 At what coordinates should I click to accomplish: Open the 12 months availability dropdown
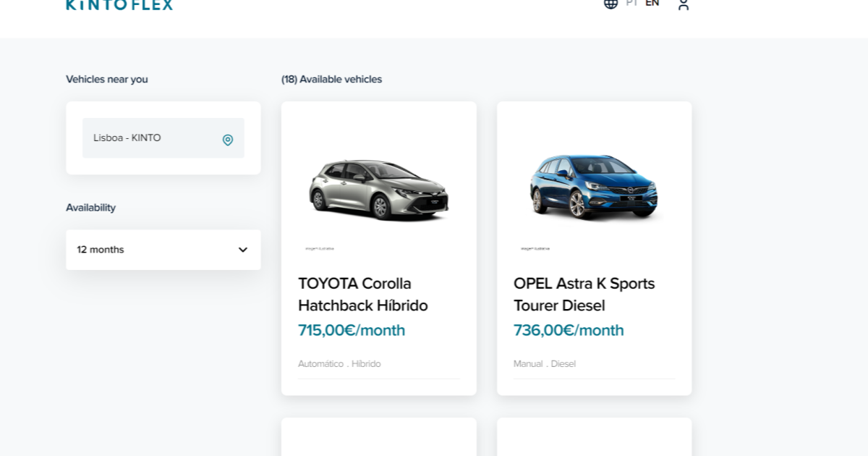point(163,250)
